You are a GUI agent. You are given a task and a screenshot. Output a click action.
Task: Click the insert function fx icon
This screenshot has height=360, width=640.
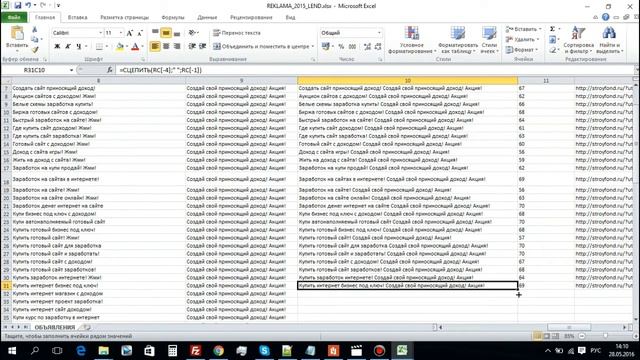(109, 70)
